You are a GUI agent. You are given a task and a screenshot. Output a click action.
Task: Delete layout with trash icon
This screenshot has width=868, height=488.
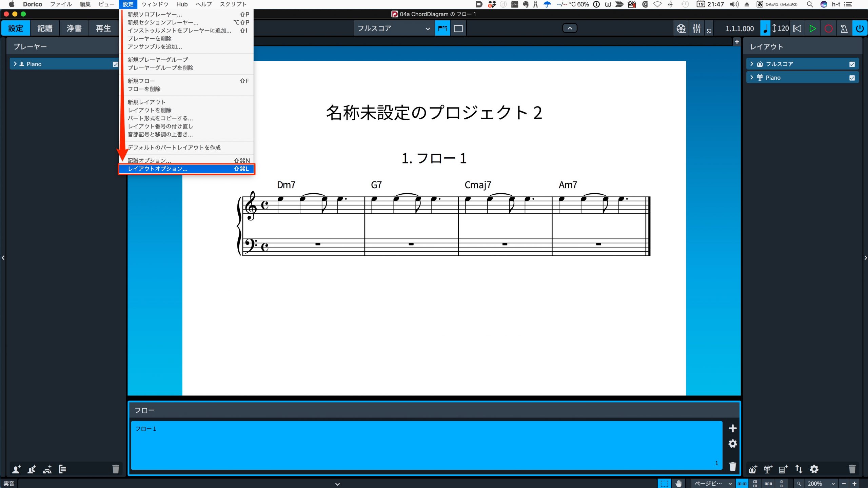(852, 469)
